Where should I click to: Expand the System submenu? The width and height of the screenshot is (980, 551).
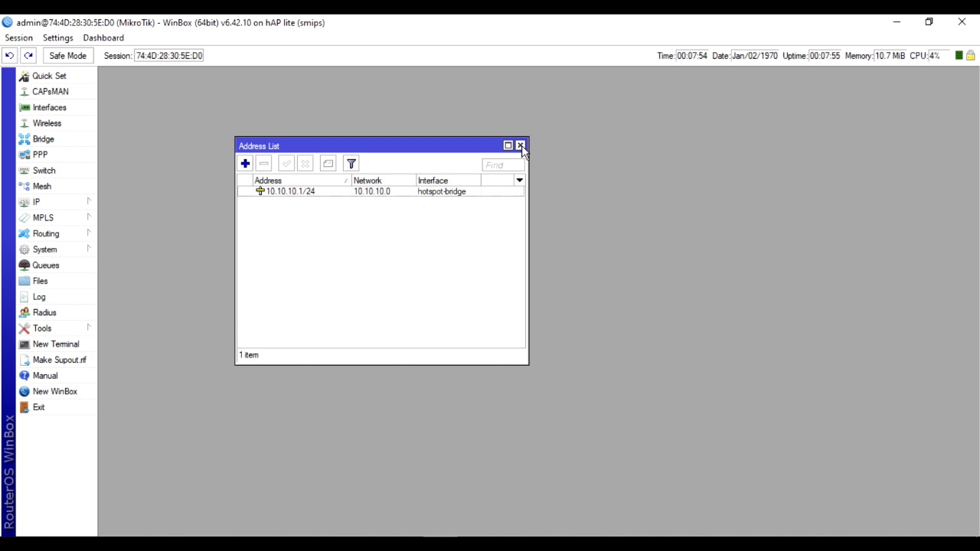point(57,249)
